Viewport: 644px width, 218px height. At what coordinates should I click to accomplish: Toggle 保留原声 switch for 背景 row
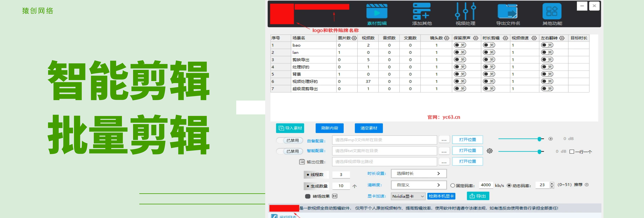460,74
